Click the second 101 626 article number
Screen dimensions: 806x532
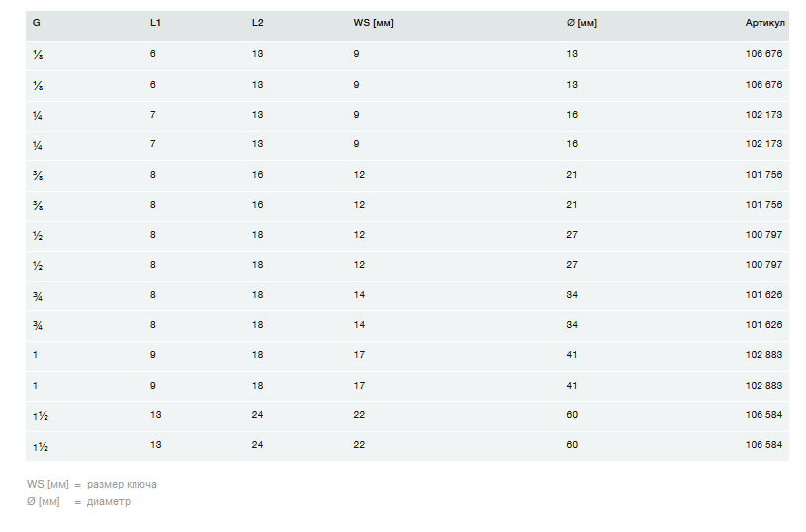[x=763, y=325]
